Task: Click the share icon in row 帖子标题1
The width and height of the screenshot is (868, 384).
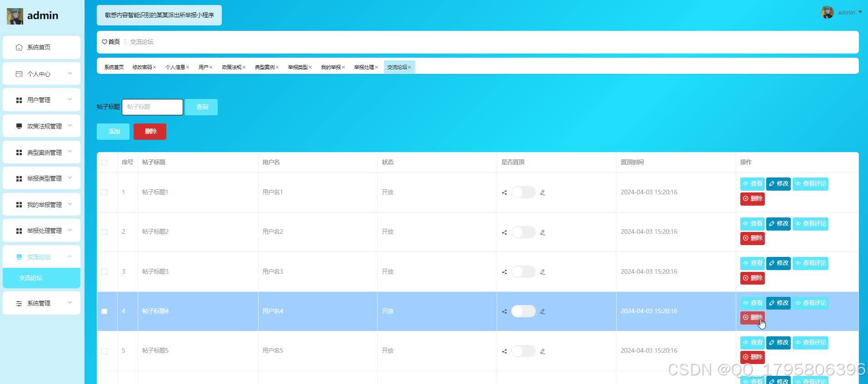Action: pyautogui.click(x=504, y=192)
